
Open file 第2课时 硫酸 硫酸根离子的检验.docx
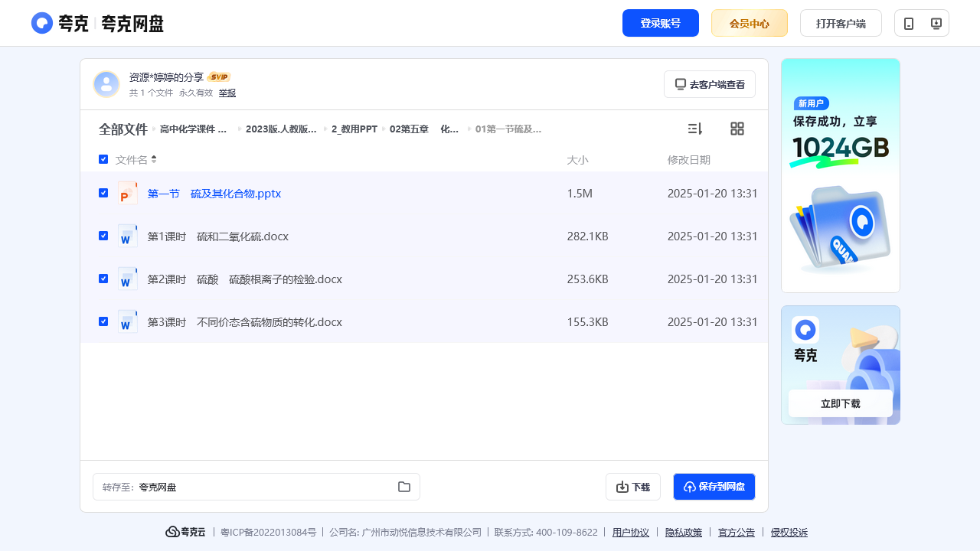click(x=245, y=279)
